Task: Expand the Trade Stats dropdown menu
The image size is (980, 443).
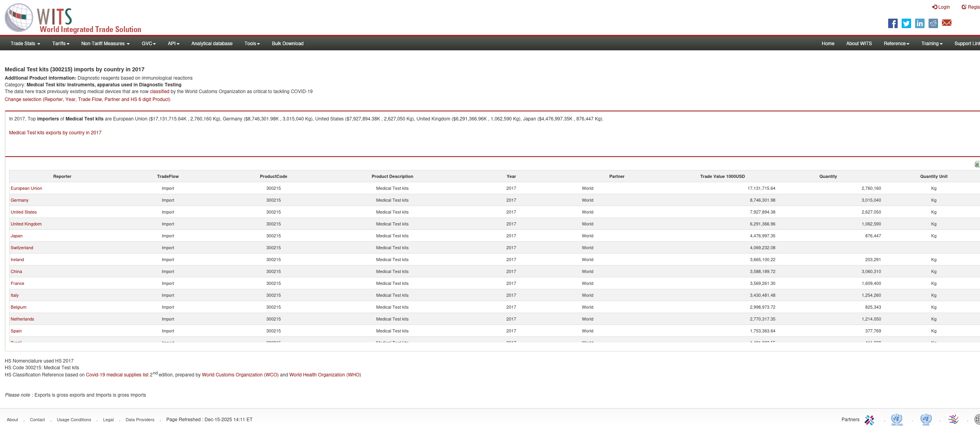Action: click(x=25, y=44)
